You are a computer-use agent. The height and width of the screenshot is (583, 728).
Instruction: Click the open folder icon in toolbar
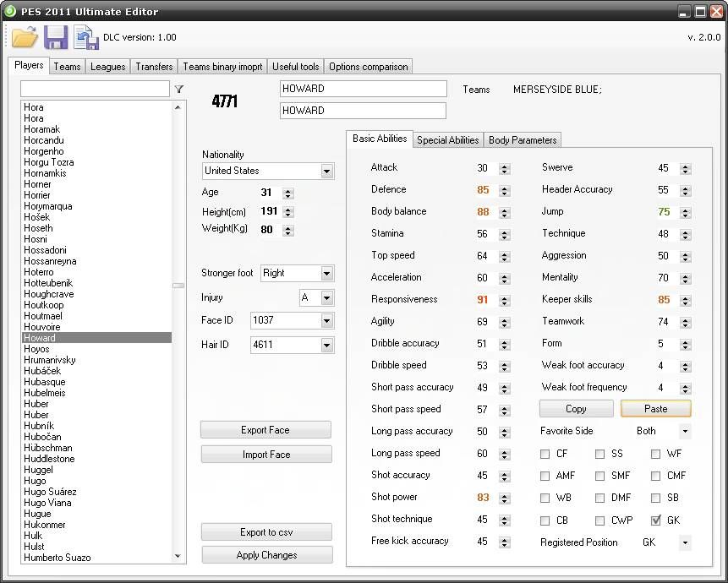point(25,37)
